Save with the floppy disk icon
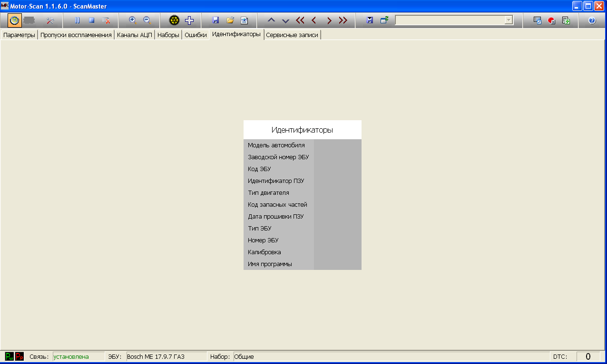The height and width of the screenshot is (364, 607). (215, 20)
